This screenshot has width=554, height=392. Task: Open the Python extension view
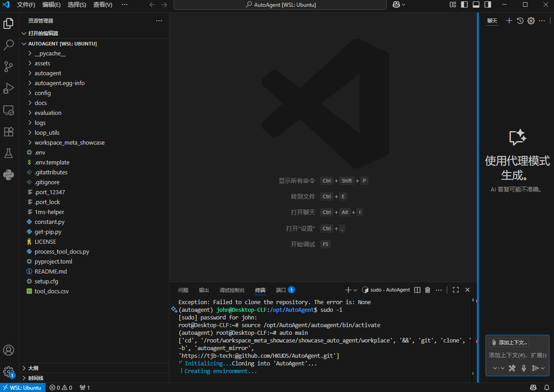[x=9, y=175]
